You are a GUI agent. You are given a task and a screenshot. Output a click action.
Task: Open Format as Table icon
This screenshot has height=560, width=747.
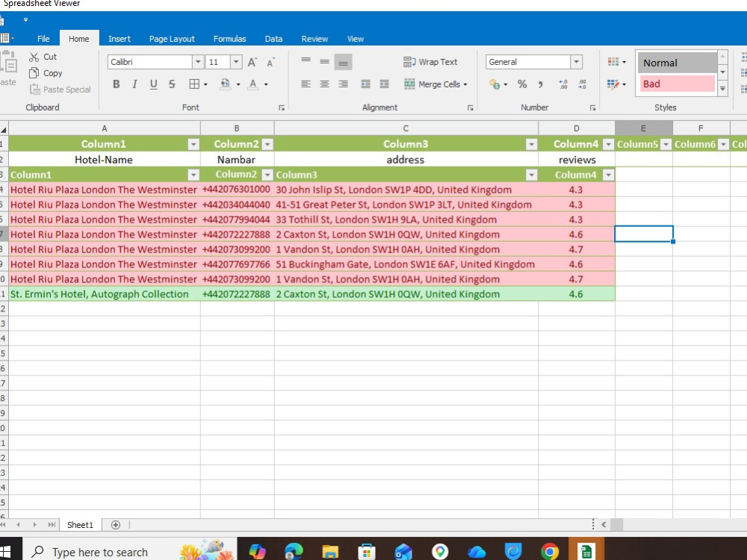(613, 84)
